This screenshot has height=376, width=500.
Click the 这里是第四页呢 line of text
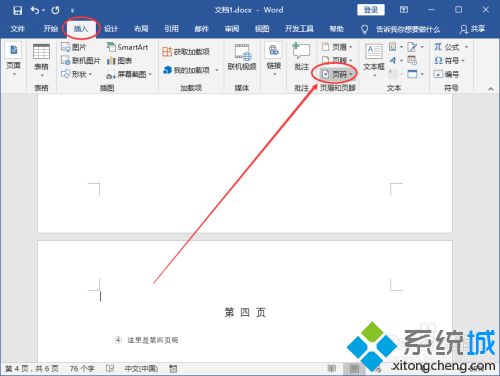click(x=153, y=340)
